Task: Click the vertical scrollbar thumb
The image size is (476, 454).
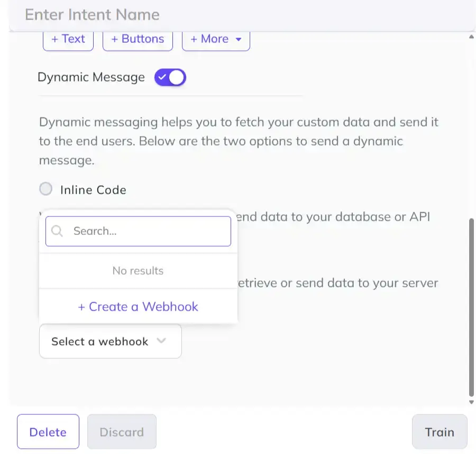Action: pos(471,307)
